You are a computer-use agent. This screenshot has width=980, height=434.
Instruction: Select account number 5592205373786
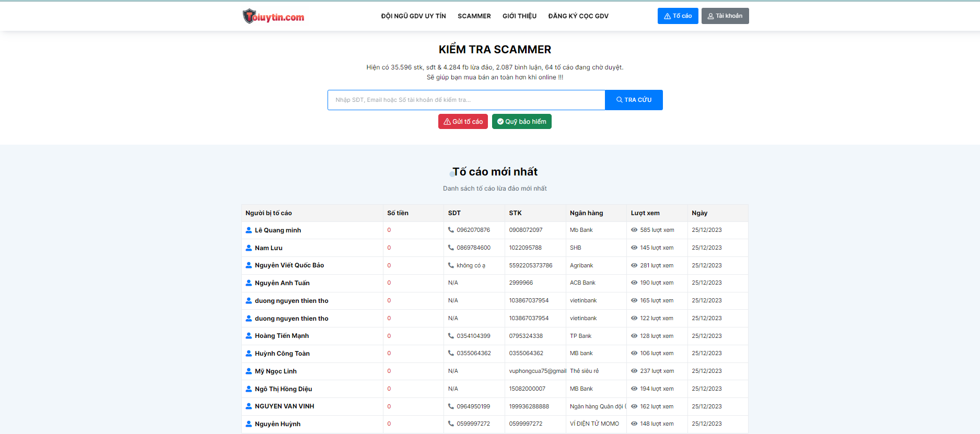click(531, 265)
